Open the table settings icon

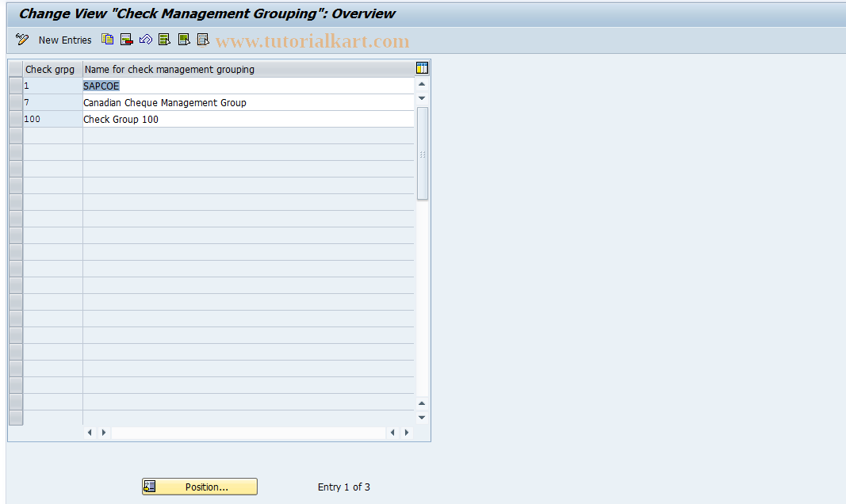pyautogui.click(x=422, y=68)
